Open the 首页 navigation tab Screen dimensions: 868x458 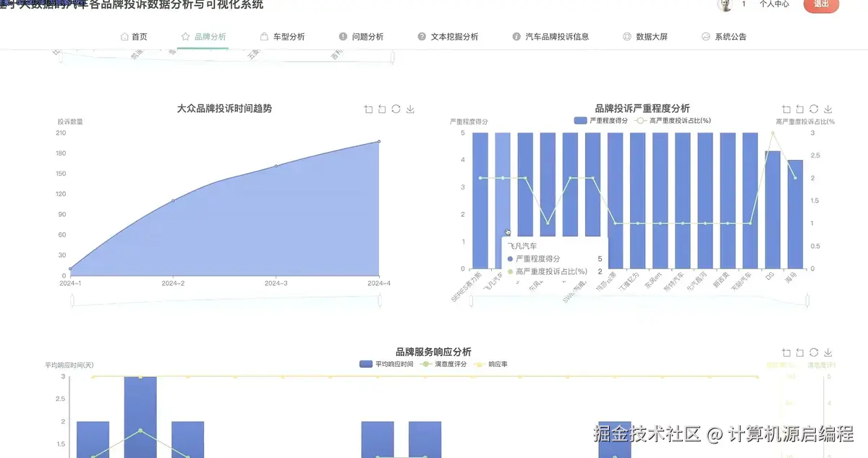click(134, 36)
